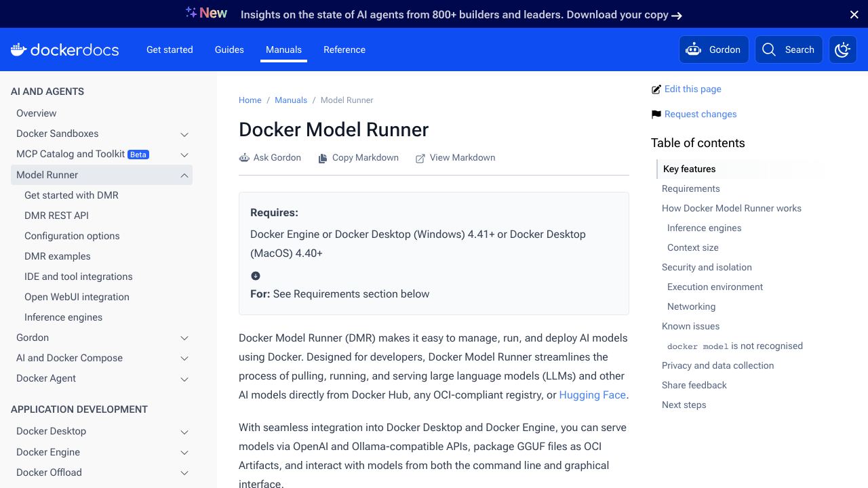Jump to Security and isolation section
868x488 pixels.
point(707,268)
